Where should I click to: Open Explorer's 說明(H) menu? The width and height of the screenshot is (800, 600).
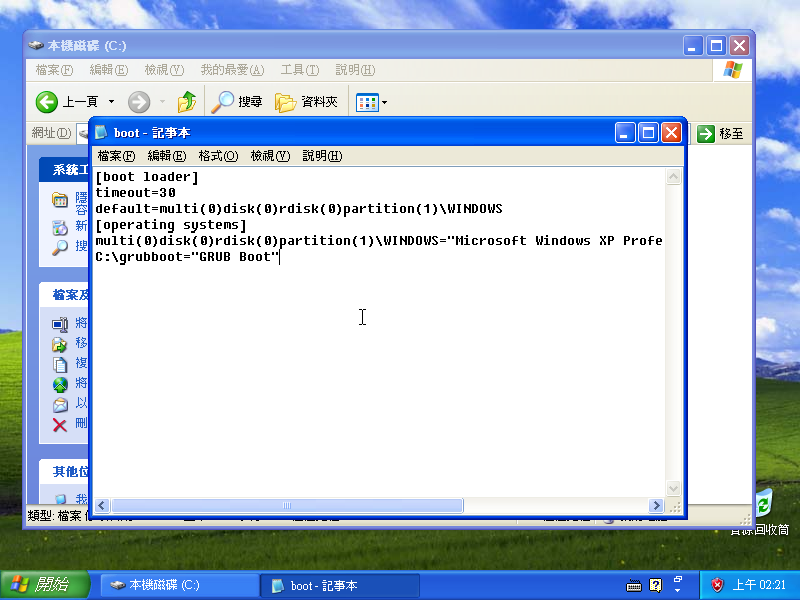click(x=355, y=70)
